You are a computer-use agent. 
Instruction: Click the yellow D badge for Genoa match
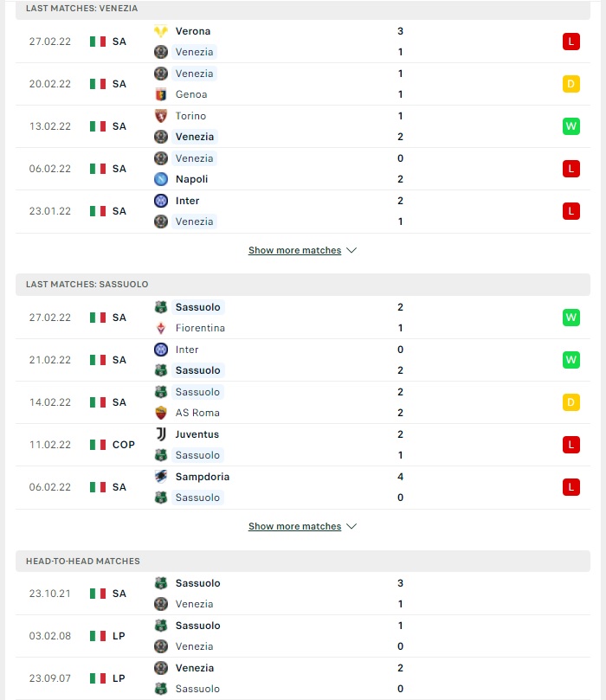tap(571, 84)
